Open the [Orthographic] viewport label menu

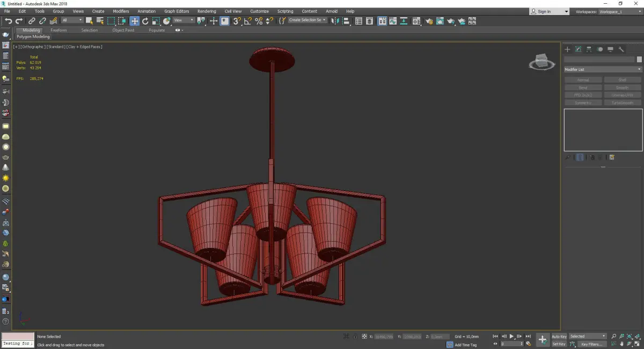(33, 47)
